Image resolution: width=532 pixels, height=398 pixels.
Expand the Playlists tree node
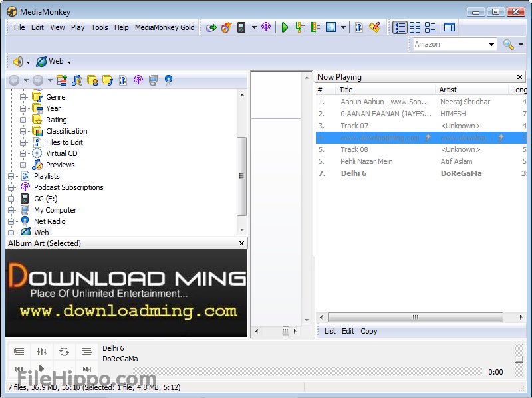(11, 176)
